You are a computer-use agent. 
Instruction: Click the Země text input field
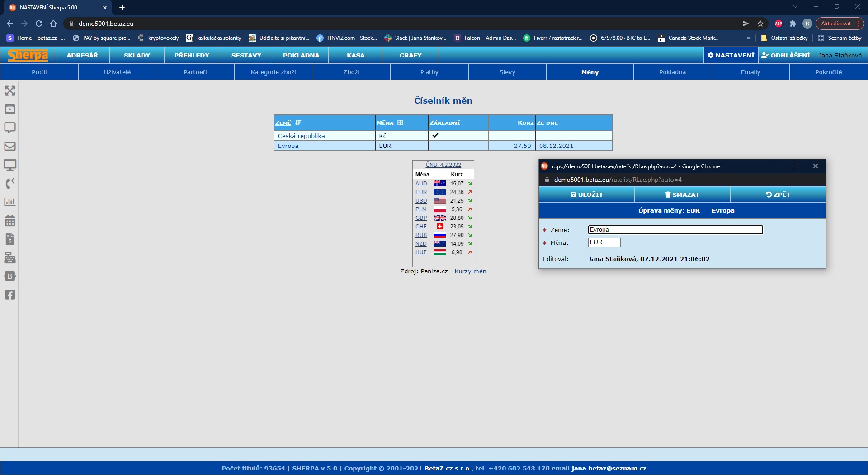(x=675, y=230)
